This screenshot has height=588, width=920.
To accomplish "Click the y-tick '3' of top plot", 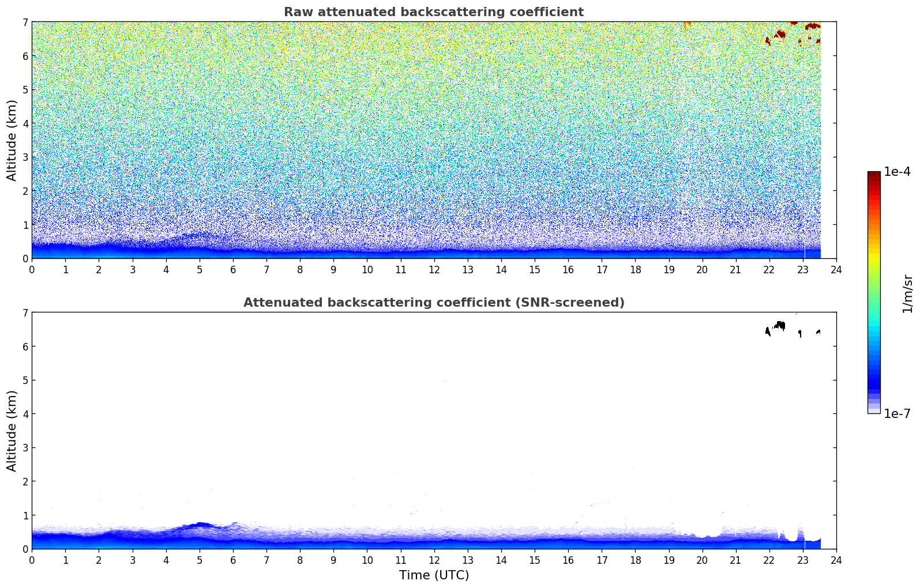I will click(x=25, y=157).
